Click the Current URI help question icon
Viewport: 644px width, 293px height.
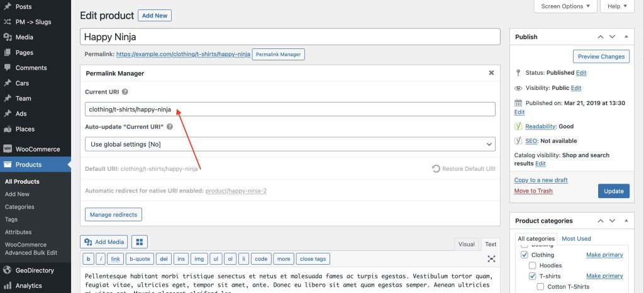click(125, 92)
